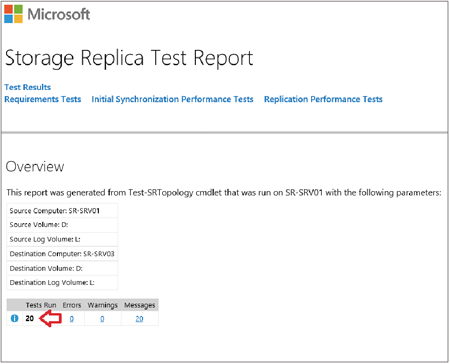Open the Messages count link showing 20
Image resolution: width=450 pixels, height=364 pixels.
(139, 319)
